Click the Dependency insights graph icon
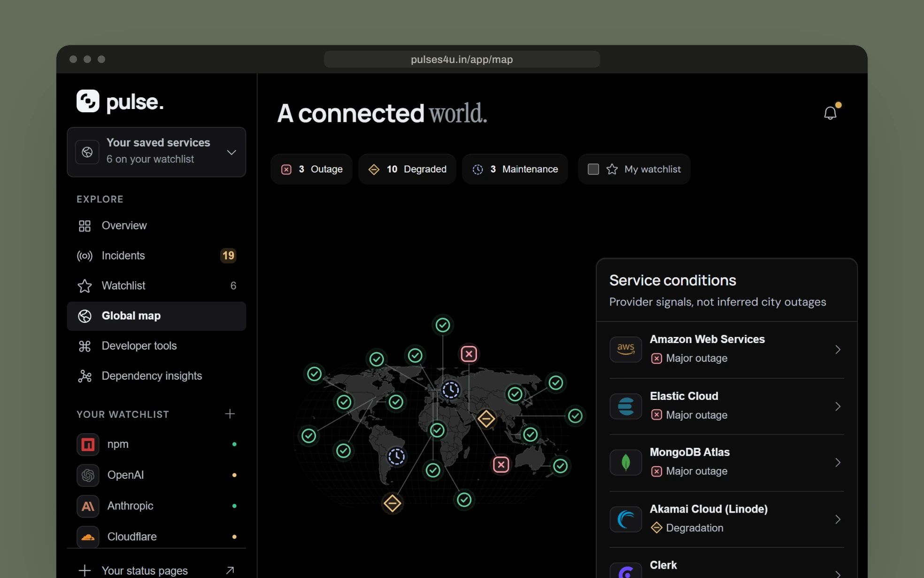The width and height of the screenshot is (924, 578). tap(85, 376)
